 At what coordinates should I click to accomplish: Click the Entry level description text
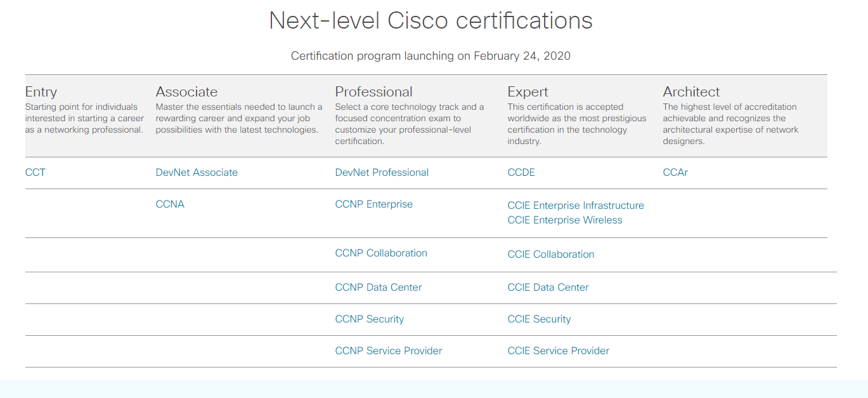(x=85, y=118)
